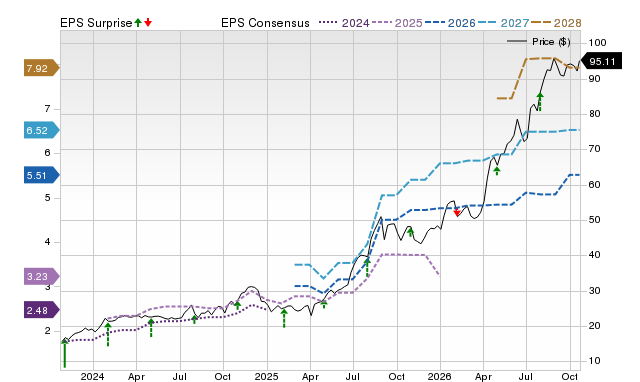Click the 95.11 current price tag
The image size is (640, 382).
click(x=601, y=61)
